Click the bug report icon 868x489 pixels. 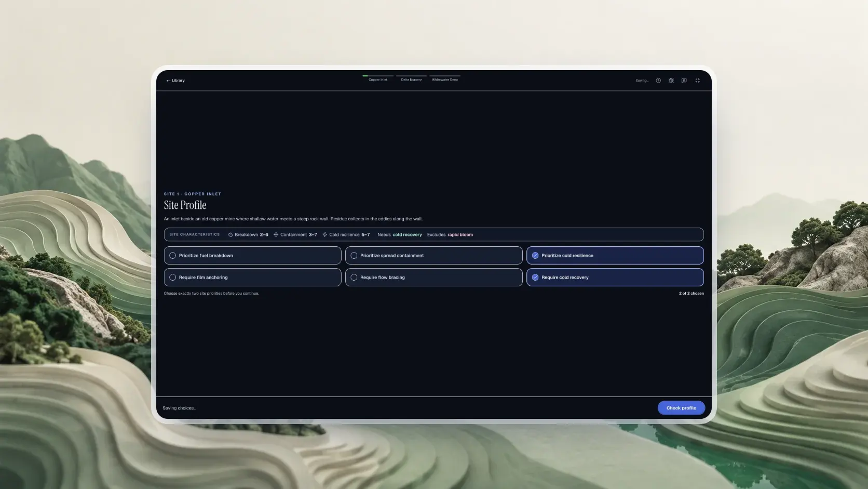click(x=671, y=81)
